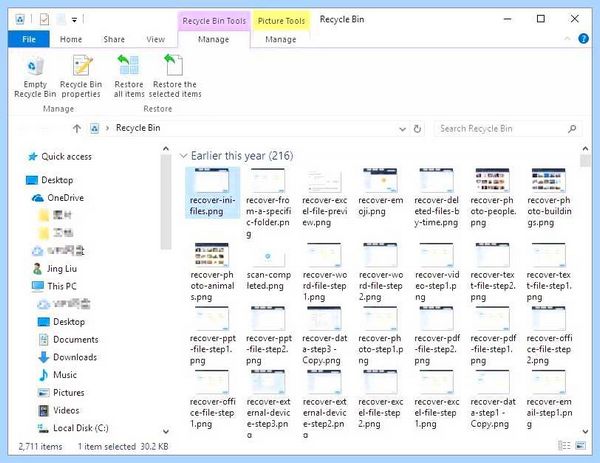Click the Search Recycle Bin field
Image resolution: width=600 pixels, height=463 pixels.
pos(508,129)
